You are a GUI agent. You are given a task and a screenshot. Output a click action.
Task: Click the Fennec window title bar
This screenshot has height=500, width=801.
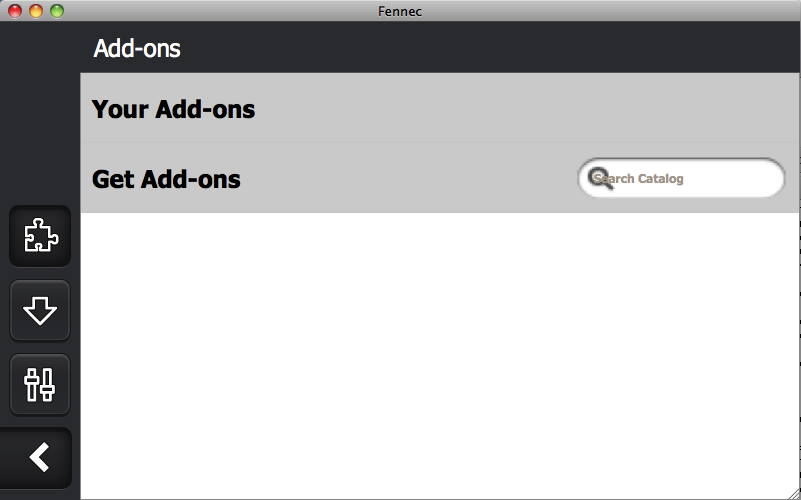(x=400, y=11)
